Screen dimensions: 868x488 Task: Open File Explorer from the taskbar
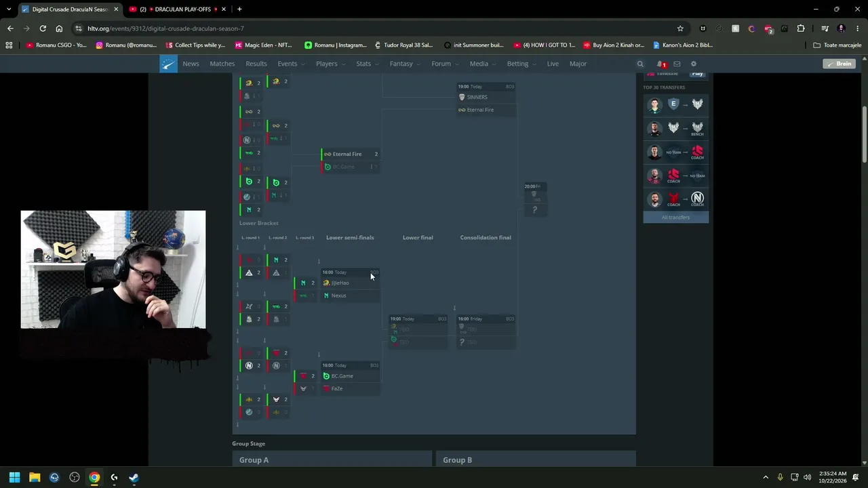[35, 477]
